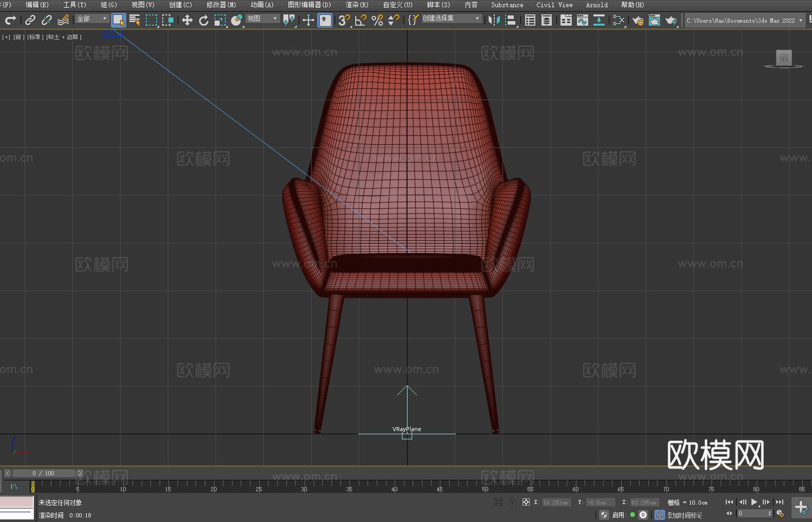Select the Link objects tool
812x522 pixels.
pos(30,20)
